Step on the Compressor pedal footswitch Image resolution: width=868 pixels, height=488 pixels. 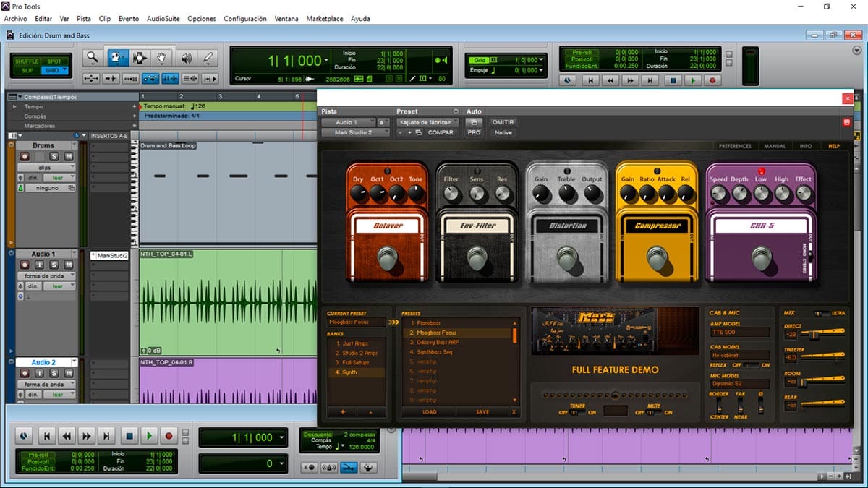pyautogui.click(x=657, y=258)
